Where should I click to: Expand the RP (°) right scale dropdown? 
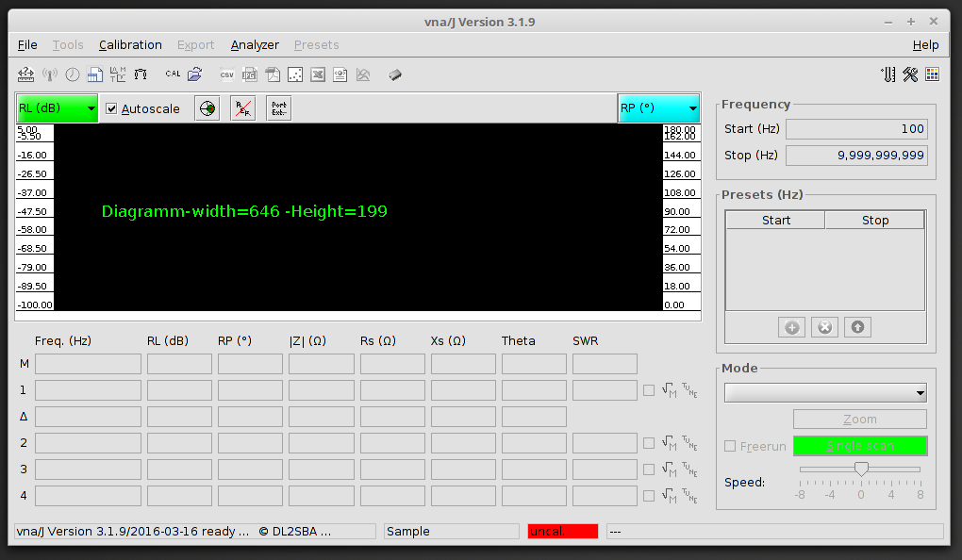[658, 108]
